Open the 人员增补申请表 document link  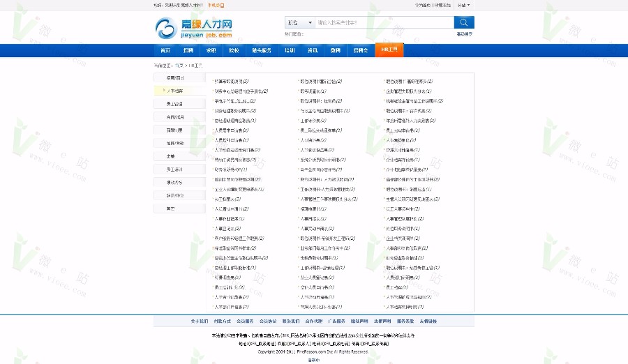point(232,140)
